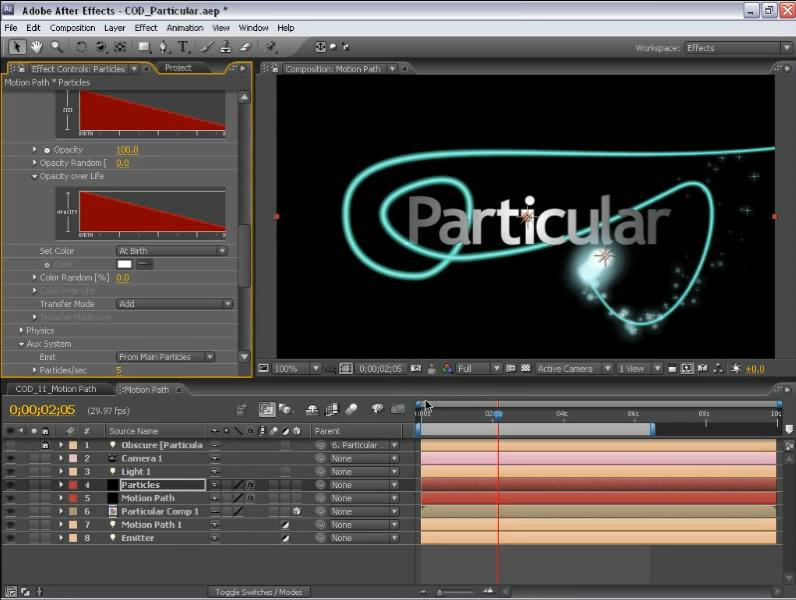Click Toggle Switches / Modes button
Viewport: 796px width, 600px height.
tap(258, 592)
